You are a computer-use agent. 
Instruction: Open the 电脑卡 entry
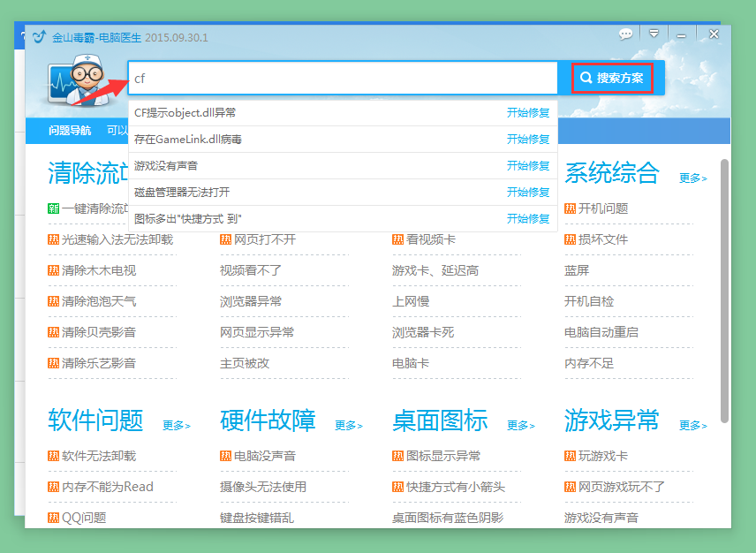click(411, 363)
